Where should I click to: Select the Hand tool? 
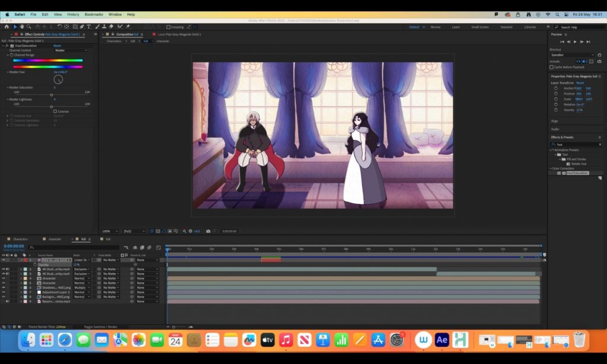coord(22,27)
